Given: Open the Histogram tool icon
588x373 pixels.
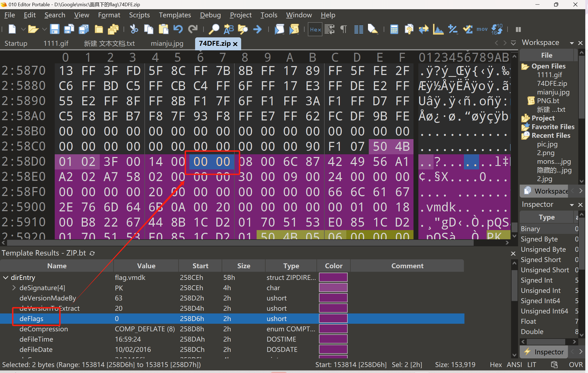Looking at the screenshot, I should click(x=438, y=29).
